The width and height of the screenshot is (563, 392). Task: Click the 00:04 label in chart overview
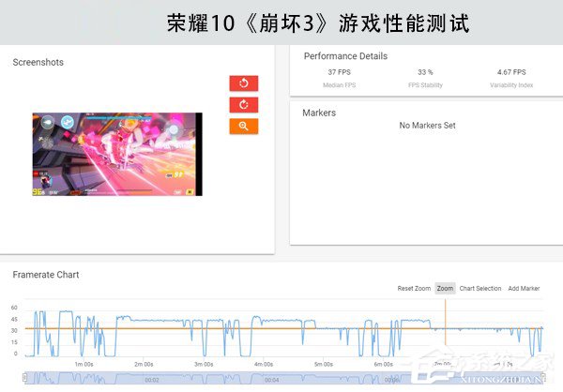click(x=272, y=380)
